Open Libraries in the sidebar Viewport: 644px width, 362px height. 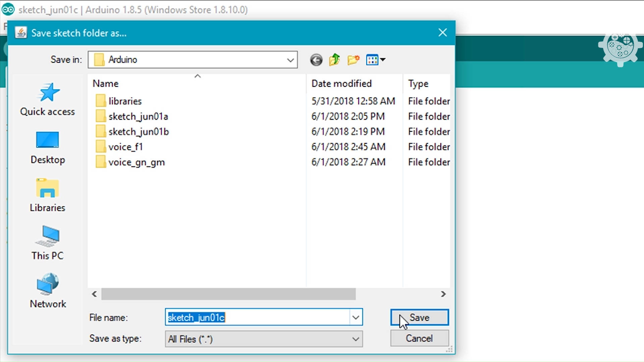48,195
